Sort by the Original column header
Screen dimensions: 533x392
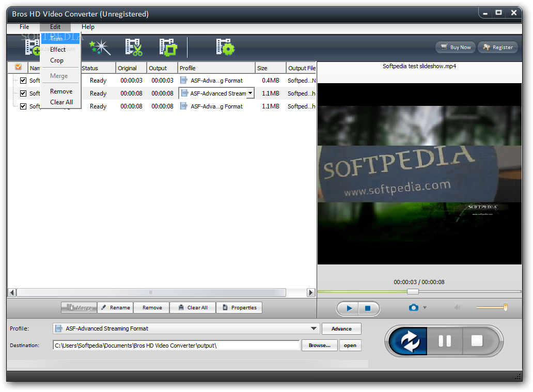tap(131, 68)
